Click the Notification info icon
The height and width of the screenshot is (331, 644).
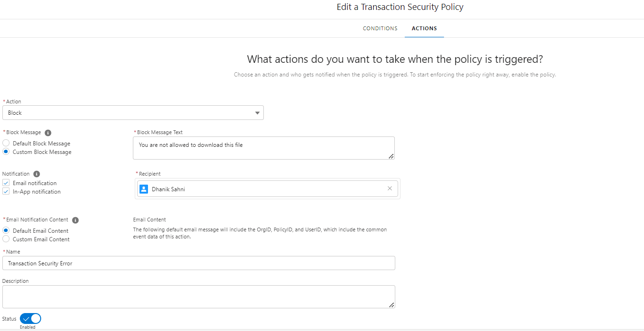[37, 174]
